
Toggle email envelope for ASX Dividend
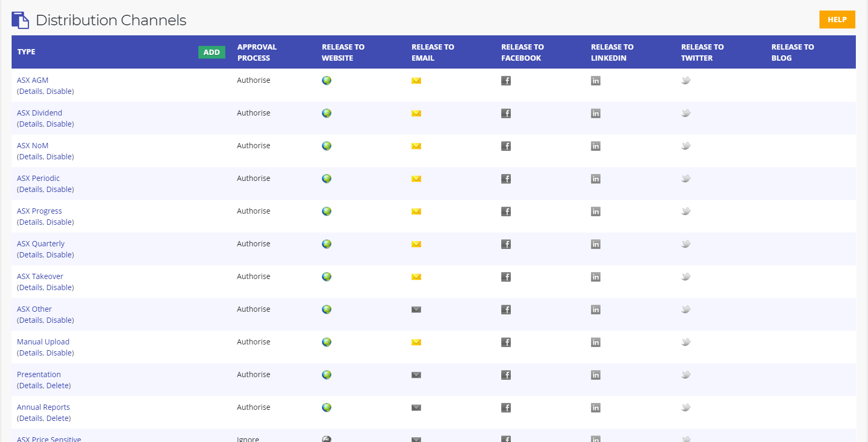416,113
